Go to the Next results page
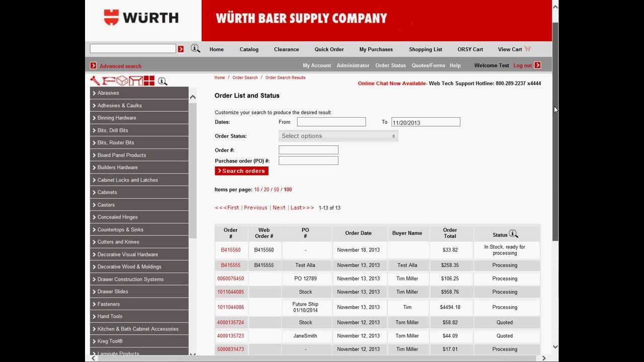This screenshot has height=362, width=644. pyautogui.click(x=279, y=208)
